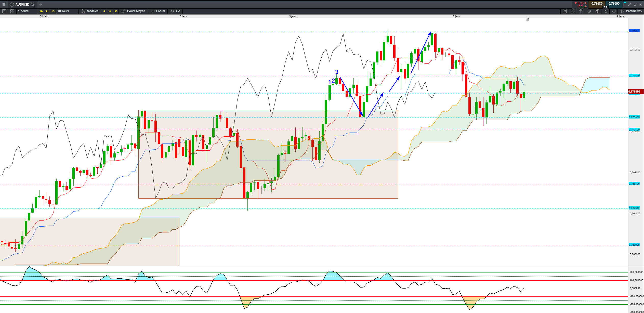Click the alert bell marker above chart
Viewport: 644px width, 313px height.
[528, 19]
